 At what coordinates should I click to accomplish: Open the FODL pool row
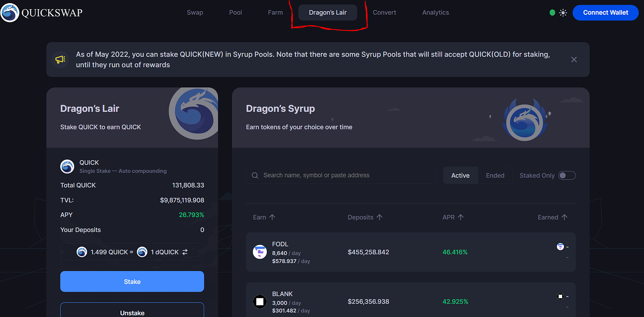tap(411, 252)
